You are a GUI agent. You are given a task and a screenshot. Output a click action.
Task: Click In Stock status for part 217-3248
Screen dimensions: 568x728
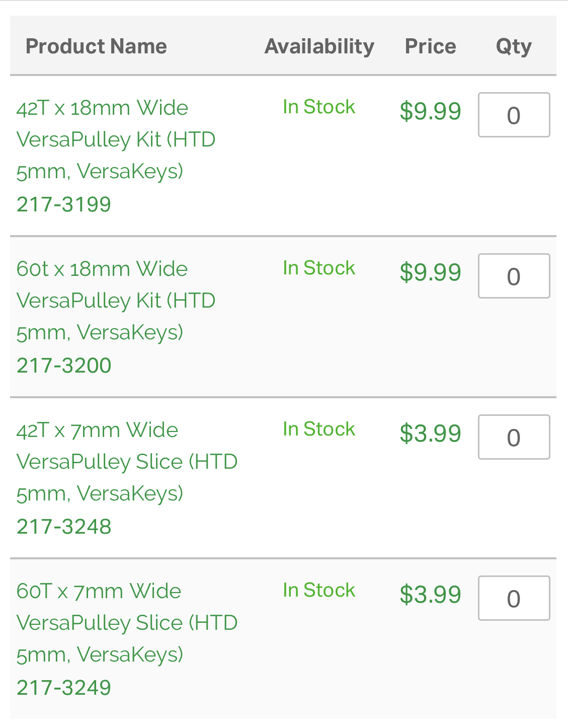click(319, 429)
